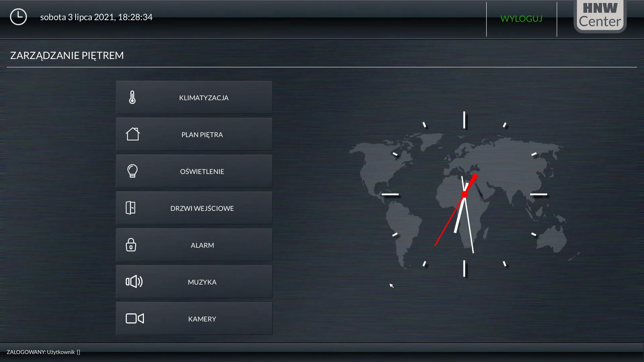Open KAMERY label button
Image resolution: width=644 pixels, height=362 pixels.
click(x=202, y=319)
